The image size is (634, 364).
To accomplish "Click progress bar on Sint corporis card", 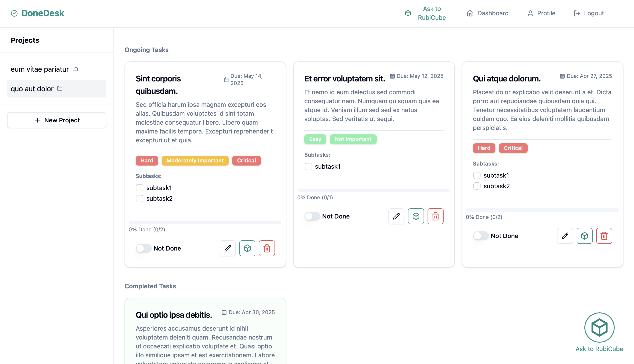I will (x=205, y=222).
